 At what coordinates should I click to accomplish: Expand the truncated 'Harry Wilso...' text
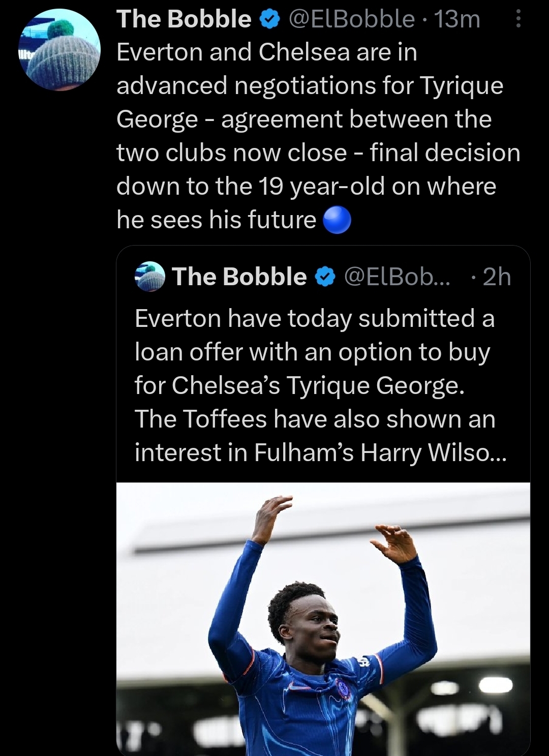tap(468, 452)
